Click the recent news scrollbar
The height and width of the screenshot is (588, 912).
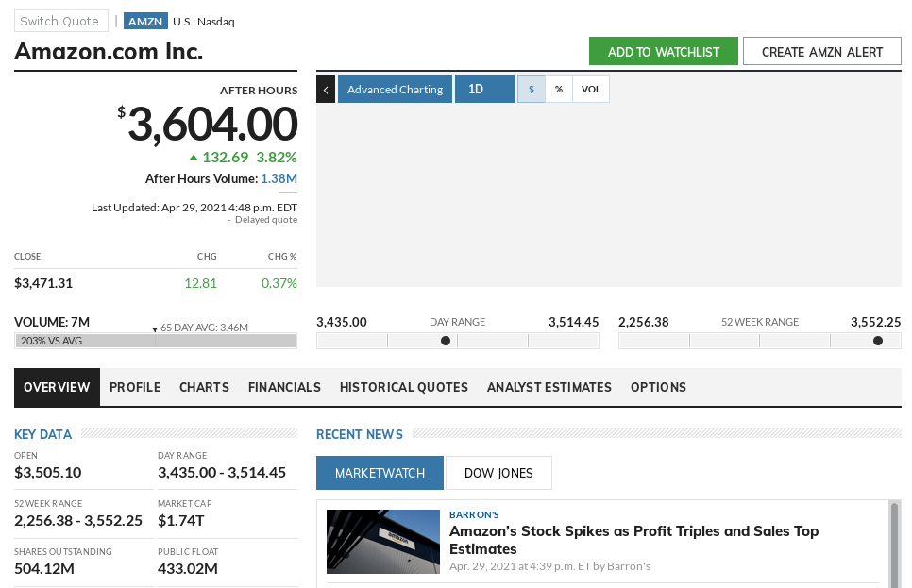coord(894,544)
